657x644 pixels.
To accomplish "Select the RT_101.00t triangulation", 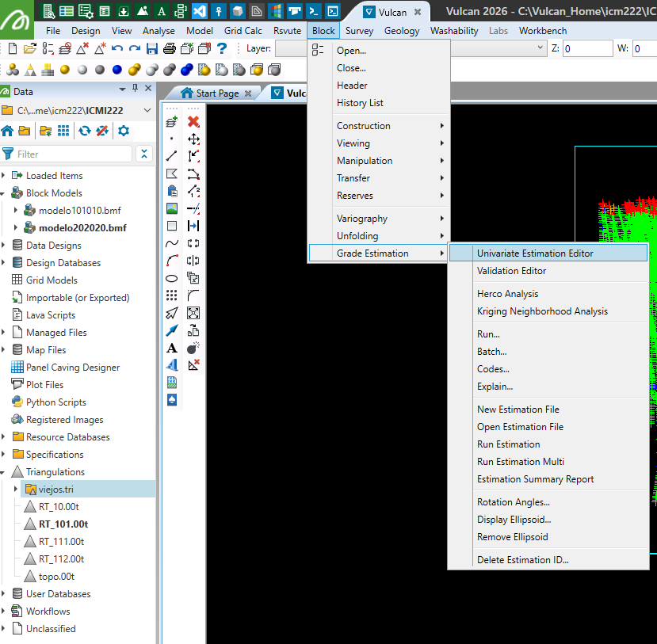I will tap(63, 524).
